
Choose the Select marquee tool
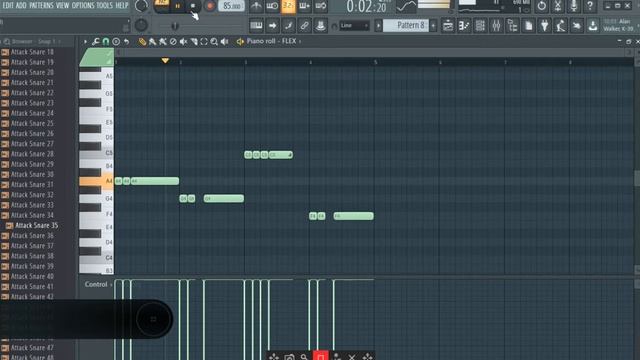pos(204,41)
